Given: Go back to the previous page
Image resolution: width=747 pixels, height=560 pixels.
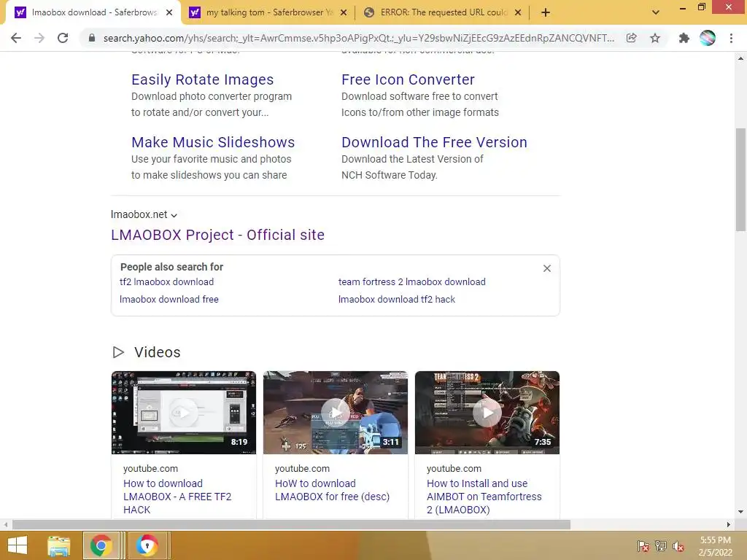Looking at the screenshot, I should click(x=16, y=38).
